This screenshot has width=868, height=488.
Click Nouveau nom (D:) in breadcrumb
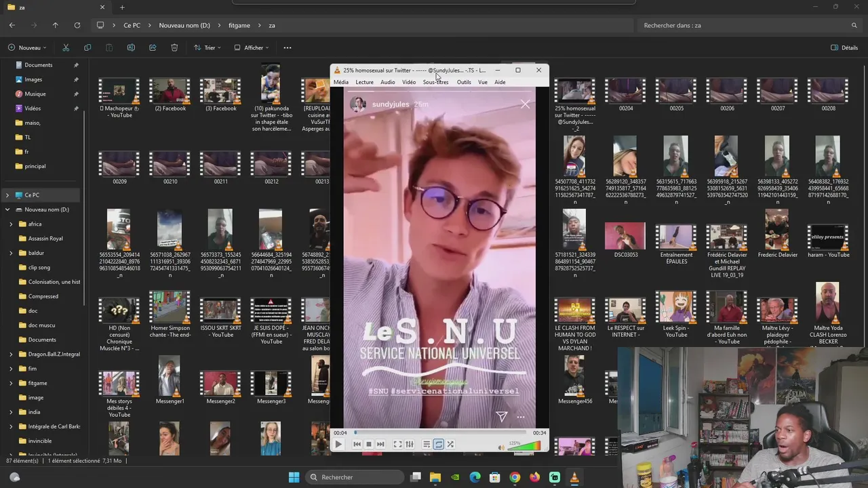click(184, 25)
